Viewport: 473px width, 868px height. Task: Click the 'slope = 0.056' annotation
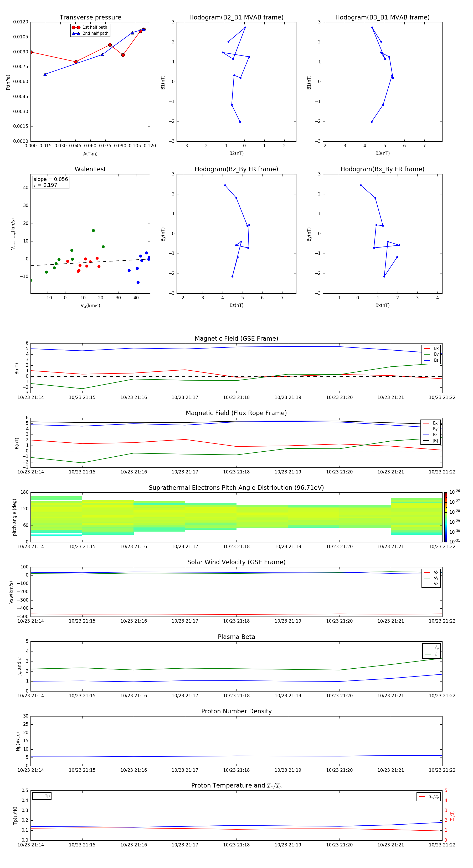coord(51,179)
